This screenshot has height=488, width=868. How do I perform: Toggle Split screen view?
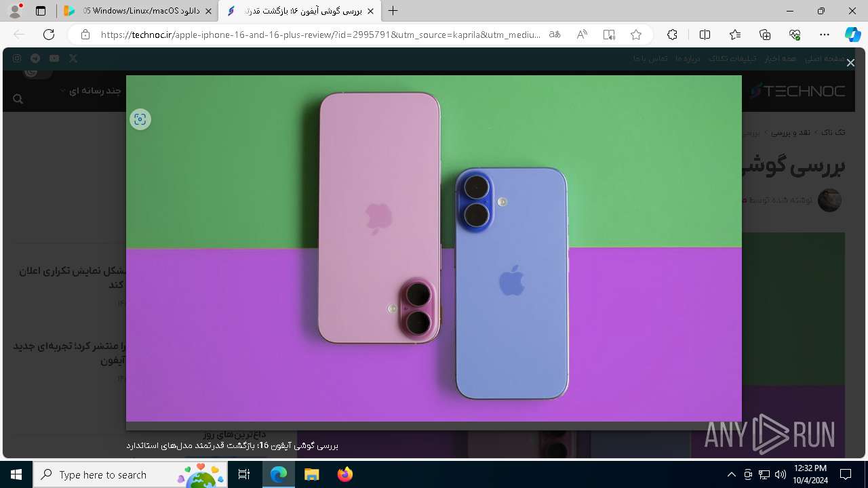pos(705,35)
